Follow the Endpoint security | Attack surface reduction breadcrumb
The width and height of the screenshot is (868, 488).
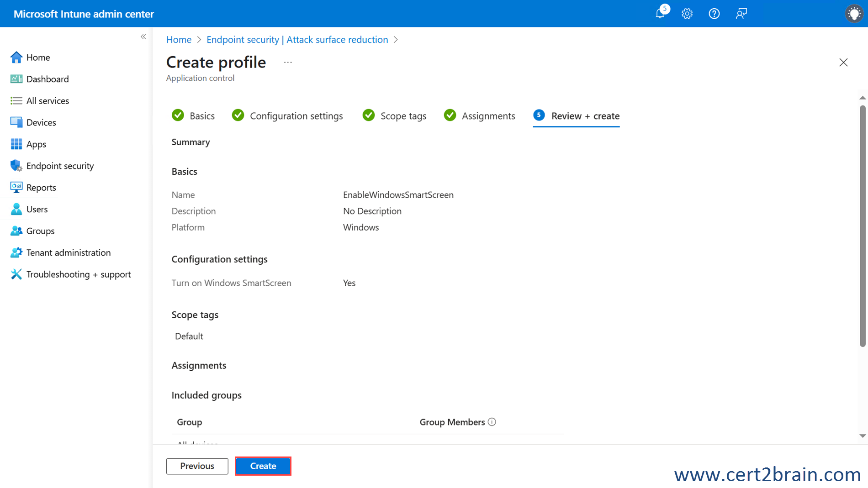coord(297,40)
